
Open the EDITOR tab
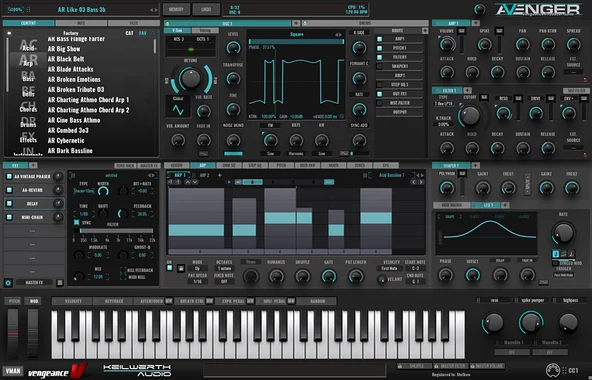point(177,165)
